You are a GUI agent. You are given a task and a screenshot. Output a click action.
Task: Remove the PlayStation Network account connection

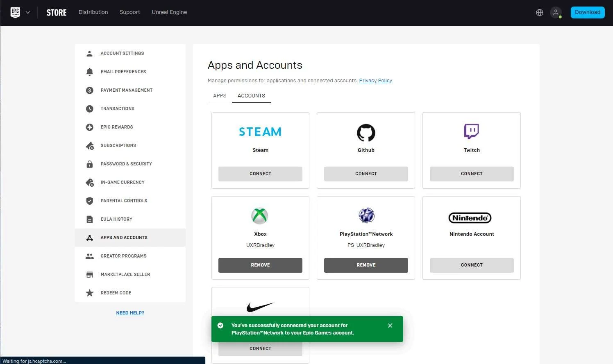point(366,265)
